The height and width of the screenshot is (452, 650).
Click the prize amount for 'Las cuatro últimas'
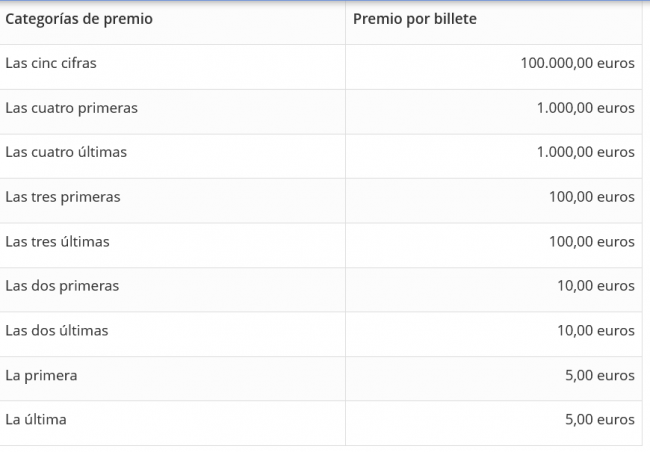click(585, 152)
